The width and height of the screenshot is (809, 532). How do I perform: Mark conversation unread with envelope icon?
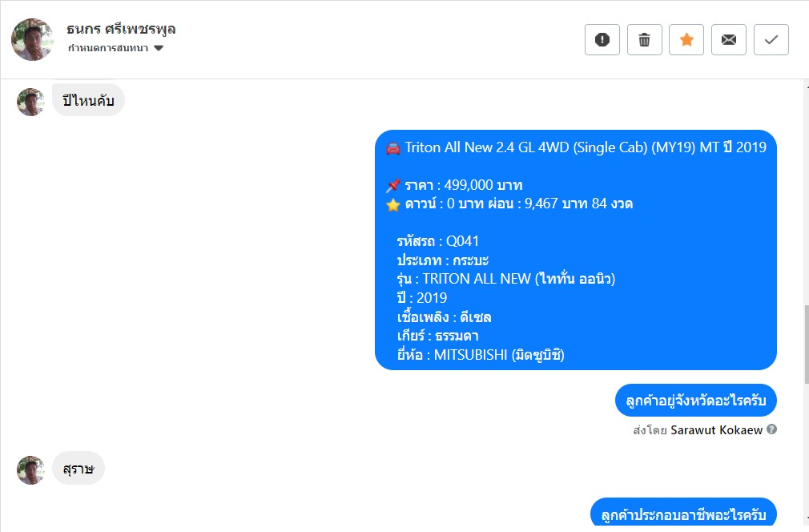(729, 40)
